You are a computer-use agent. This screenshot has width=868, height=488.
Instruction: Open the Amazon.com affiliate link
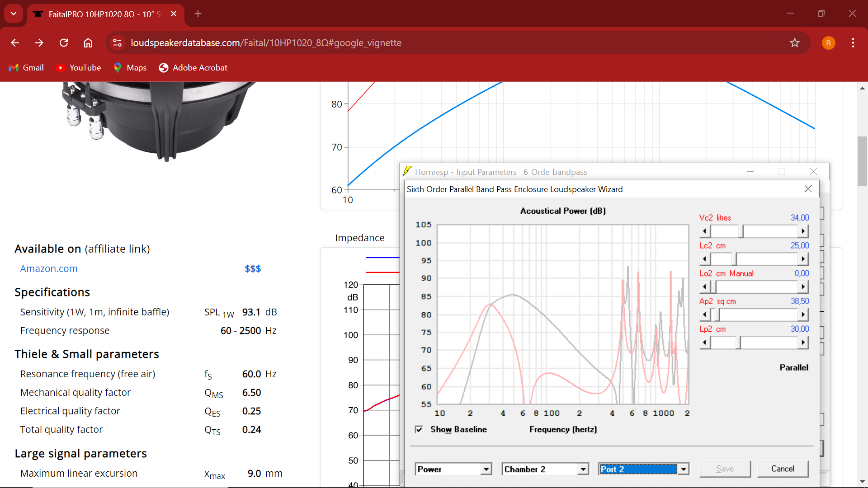[x=49, y=269]
